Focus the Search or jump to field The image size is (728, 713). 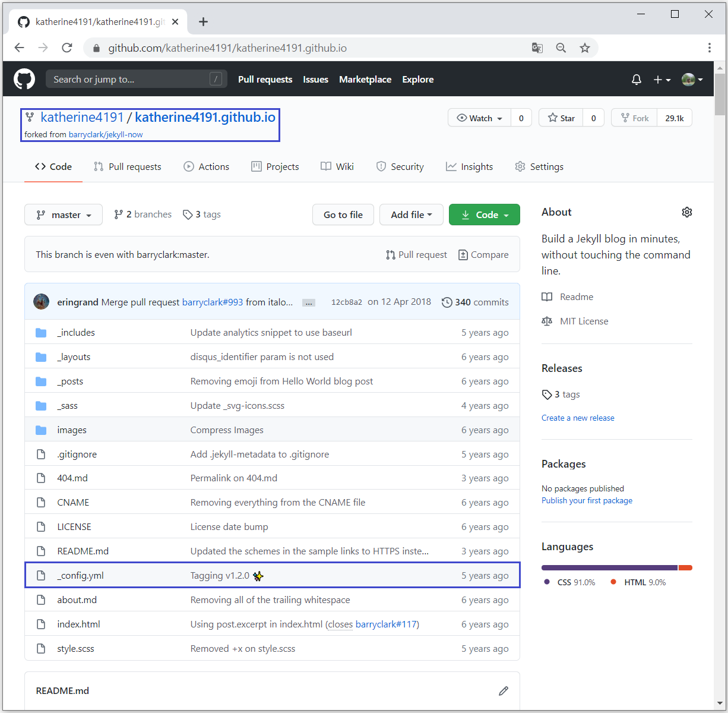pyautogui.click(x=137, y=79)
